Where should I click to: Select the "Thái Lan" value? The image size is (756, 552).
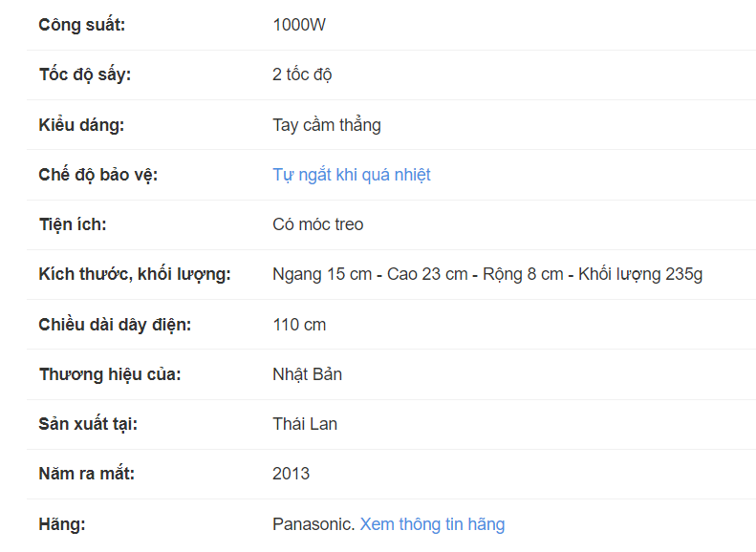point(304,424)
